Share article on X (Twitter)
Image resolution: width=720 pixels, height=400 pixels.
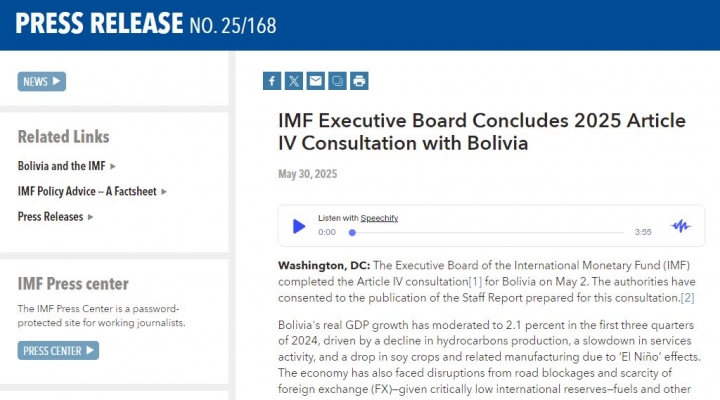tap(294, 81)
